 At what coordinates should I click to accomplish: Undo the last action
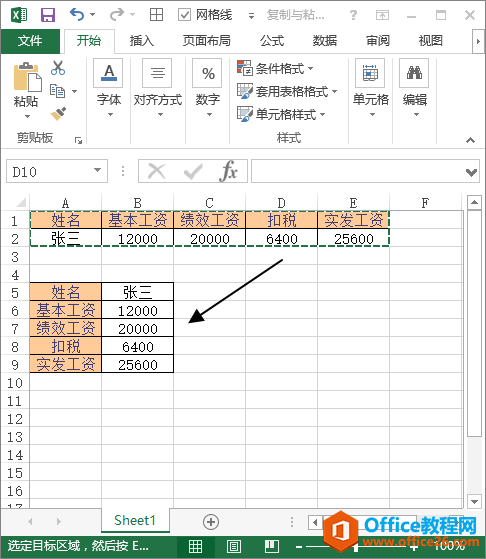(x=77, y=15)
